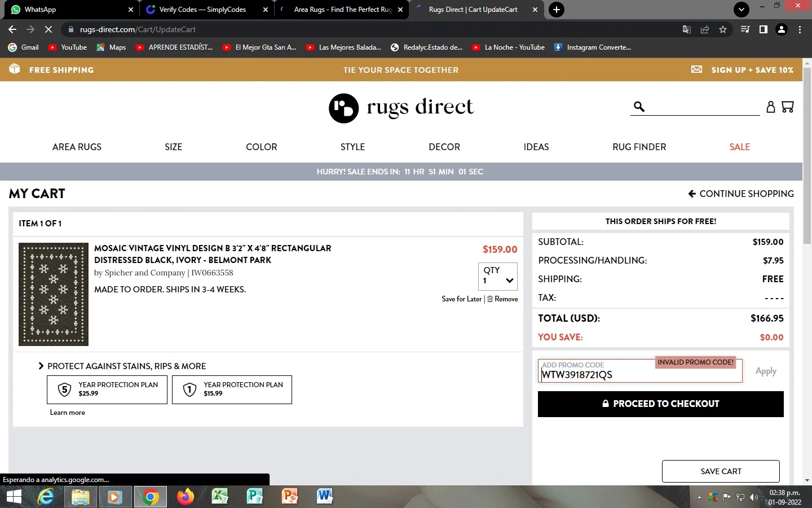The image size is (812, 508).
Task: Open Windows Start menu
Action: [x=14, y=497]
